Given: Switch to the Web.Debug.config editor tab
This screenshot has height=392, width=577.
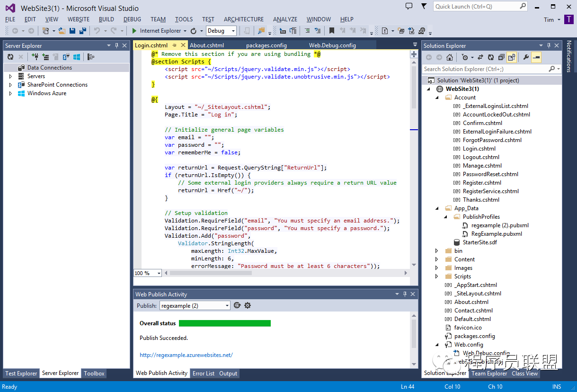Looking at the screenshot, I should tap(332, 45).
